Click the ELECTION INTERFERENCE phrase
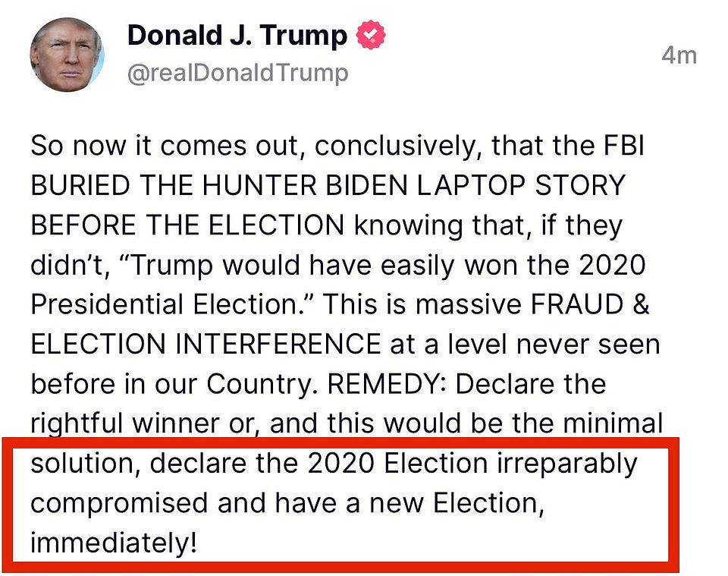This screenshot has width=728, height=576. pyautogui.click(x=206, y=345)
